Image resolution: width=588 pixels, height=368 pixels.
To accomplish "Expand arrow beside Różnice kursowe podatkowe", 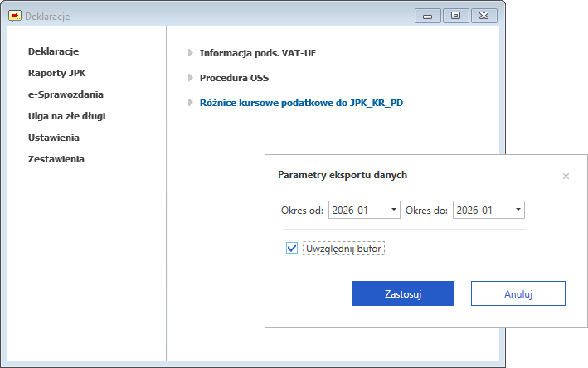I will click(x=191, y=104).
